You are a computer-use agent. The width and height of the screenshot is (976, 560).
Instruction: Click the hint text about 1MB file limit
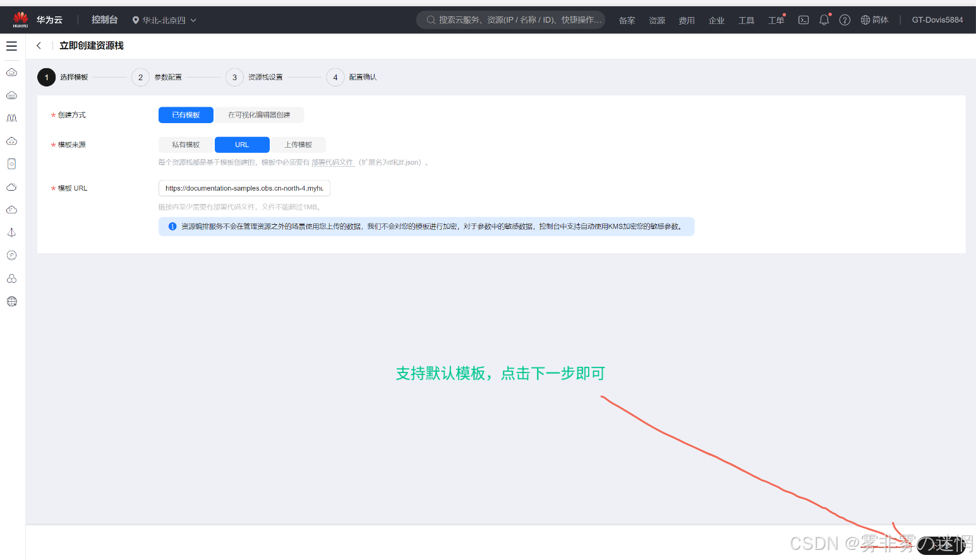coord(241,207)
